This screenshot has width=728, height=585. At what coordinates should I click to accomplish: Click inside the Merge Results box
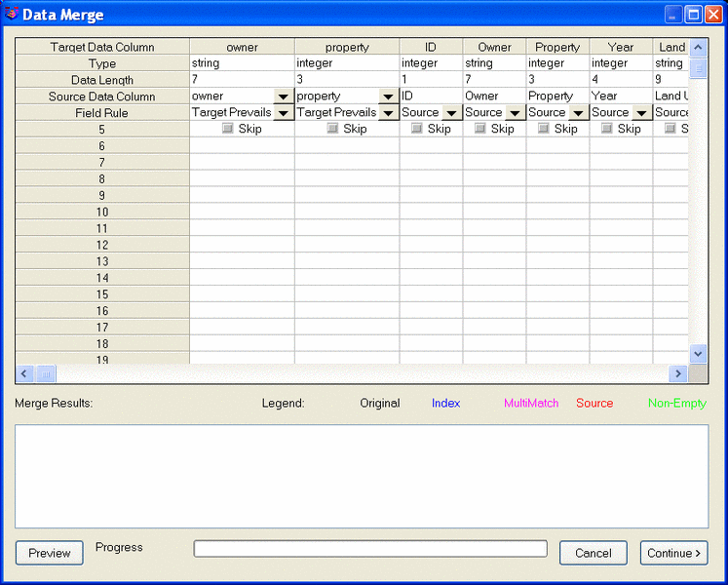[362, 476]
